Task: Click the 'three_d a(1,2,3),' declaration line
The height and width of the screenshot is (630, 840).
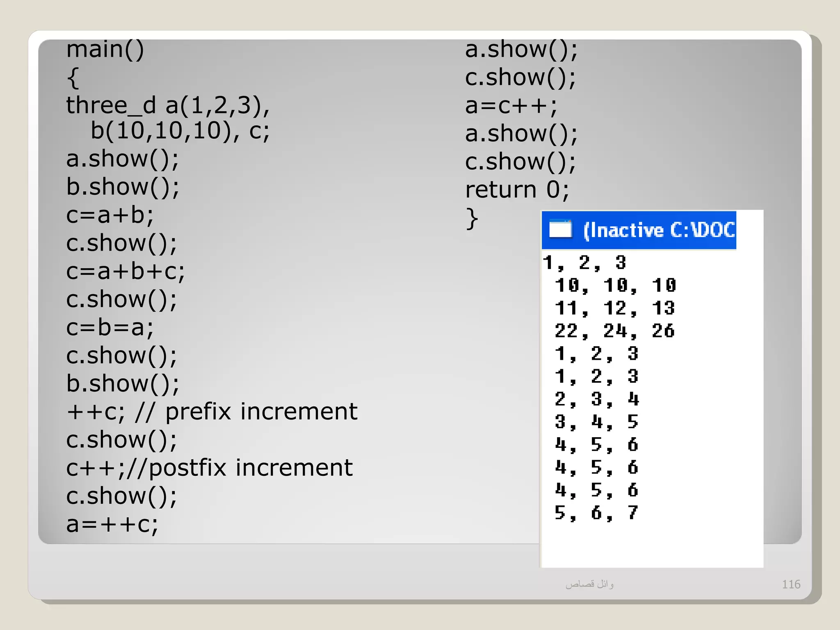Action: [x=168, y=105]
